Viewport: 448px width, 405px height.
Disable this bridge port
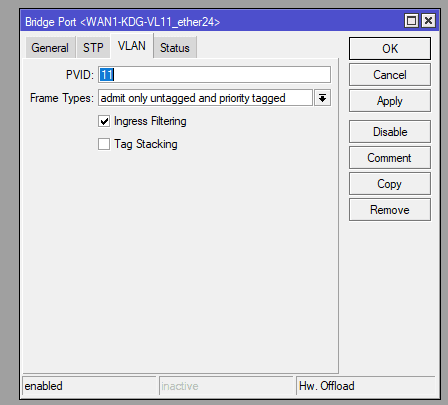pos(390,132)
